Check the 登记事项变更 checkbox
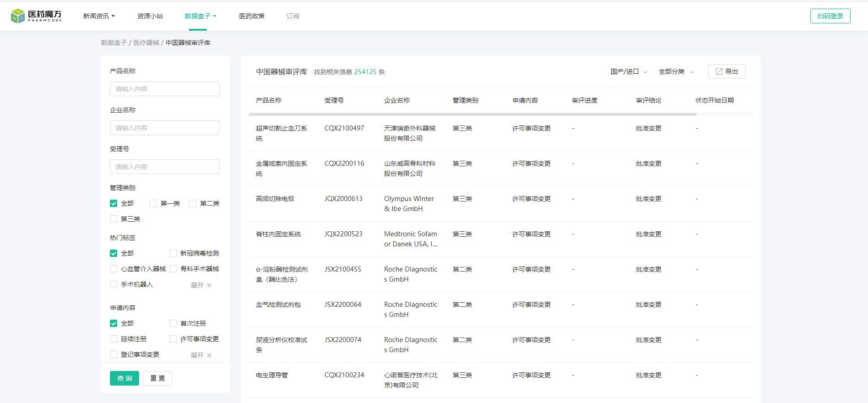Screen dimensions: 868x403 pos(114,354)
